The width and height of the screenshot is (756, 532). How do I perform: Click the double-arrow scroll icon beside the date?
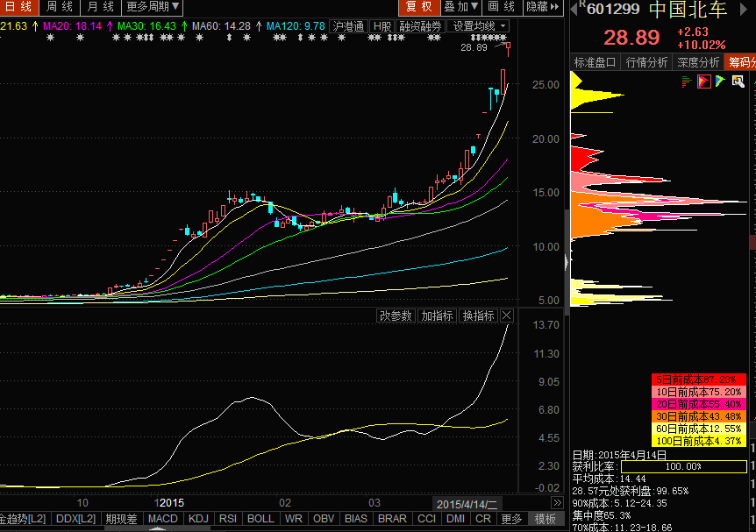557,503
